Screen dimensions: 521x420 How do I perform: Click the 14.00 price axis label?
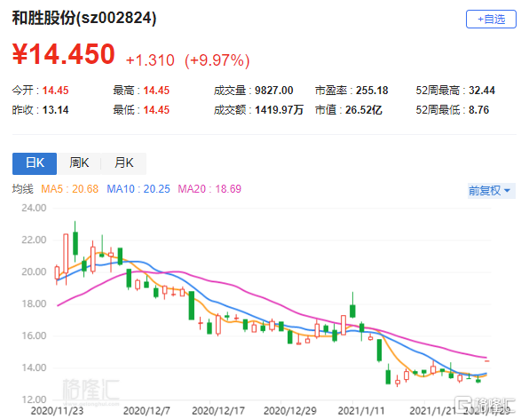[x=34, y=368]
